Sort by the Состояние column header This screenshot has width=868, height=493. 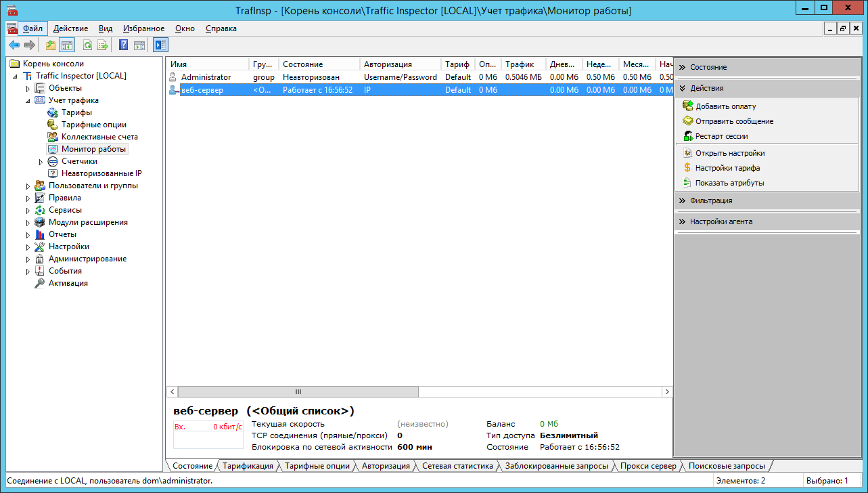[x=319, y=64]
